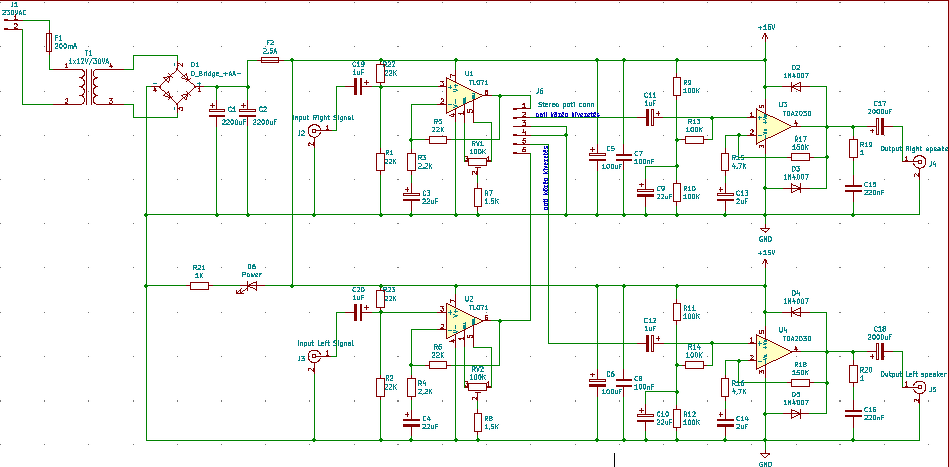Image resolution: width=949 pixels, height=467 pixels.
Task: Click capacitor C11 1uF symbol
Action: click(650, 117)
